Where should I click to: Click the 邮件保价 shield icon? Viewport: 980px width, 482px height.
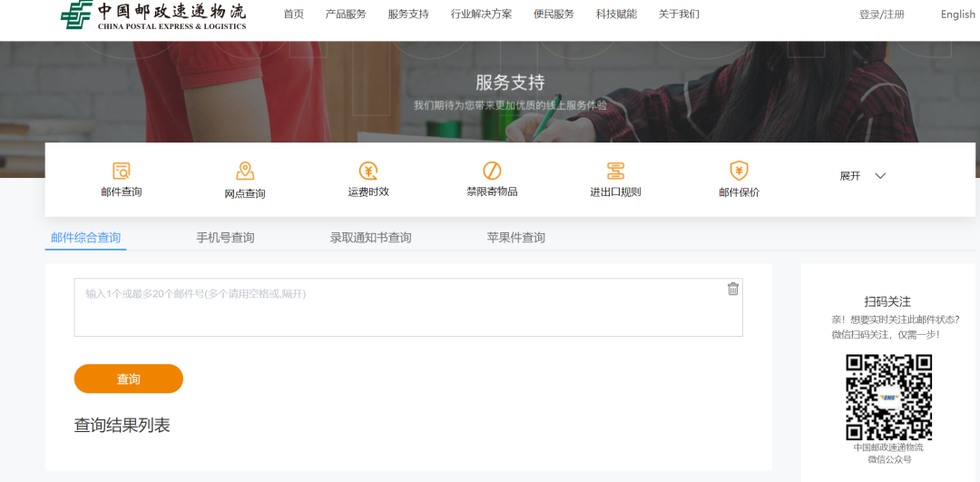coord(739,171)
